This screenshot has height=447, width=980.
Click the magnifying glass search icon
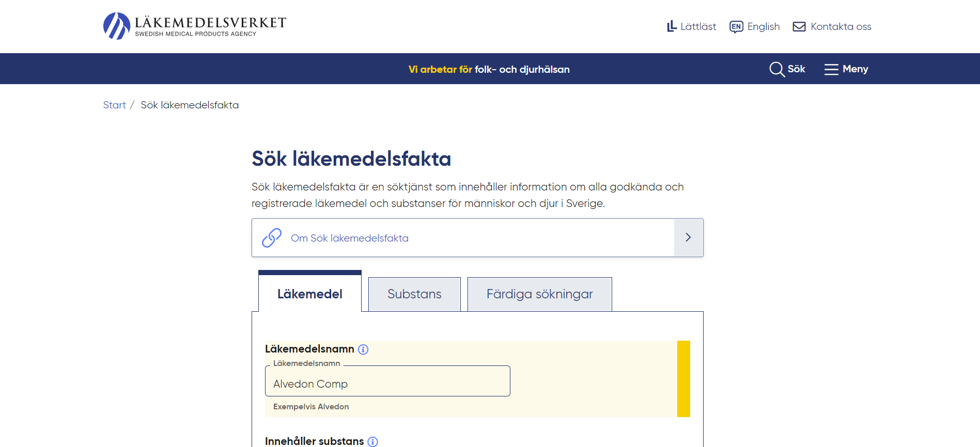tap(776, 69)
